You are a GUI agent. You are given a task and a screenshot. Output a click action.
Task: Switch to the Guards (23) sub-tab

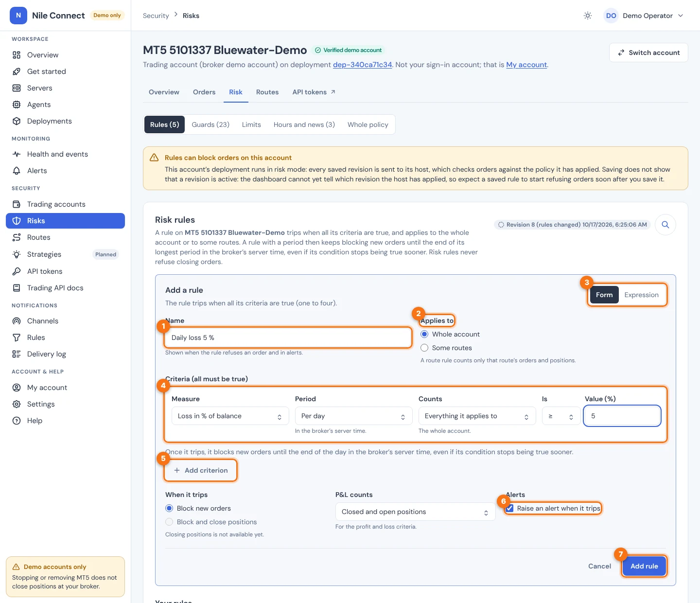coord(210,124)
